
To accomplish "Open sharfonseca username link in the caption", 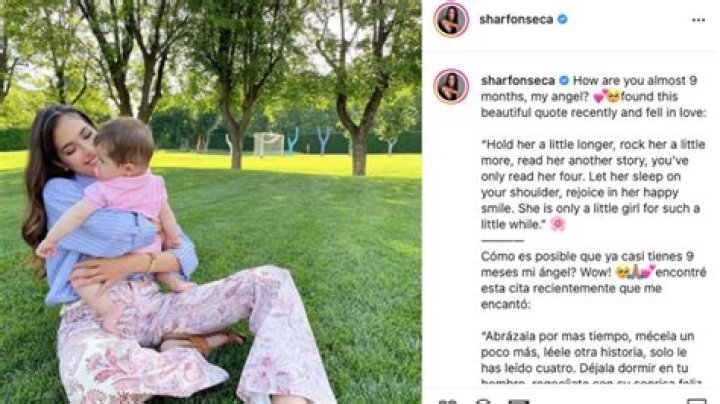I will [518, 80].
